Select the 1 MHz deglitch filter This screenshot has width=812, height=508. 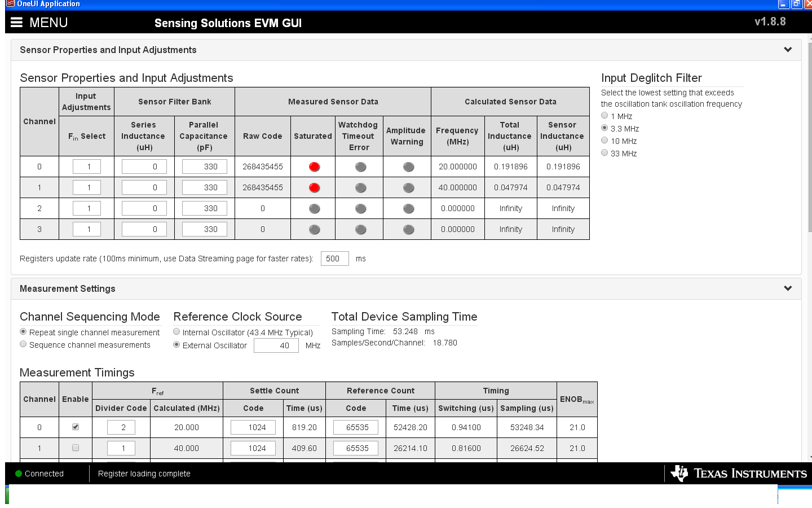pos(604,116)
